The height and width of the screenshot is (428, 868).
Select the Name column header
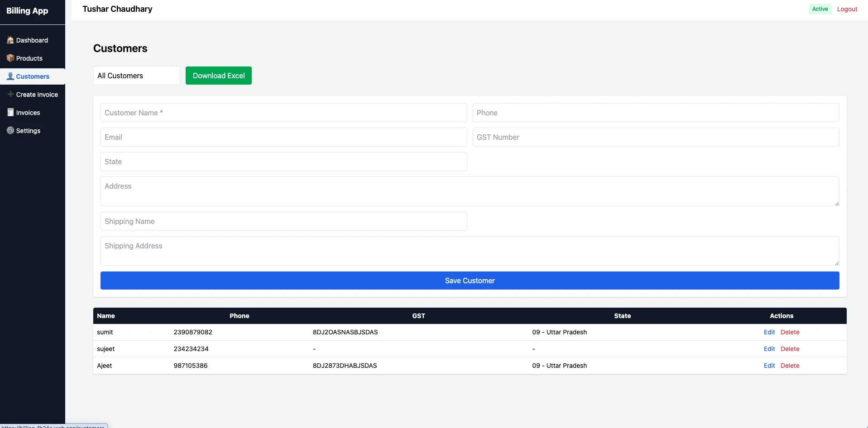click(106, 315)
